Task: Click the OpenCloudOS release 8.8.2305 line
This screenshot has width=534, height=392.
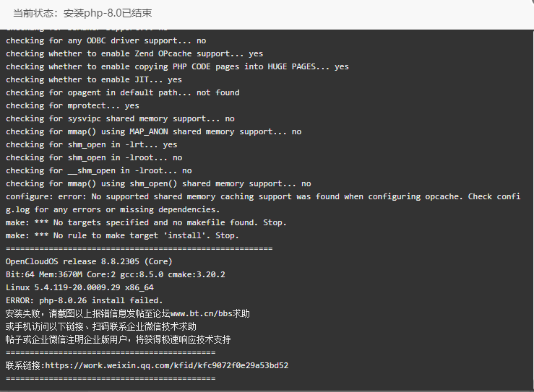Action: click(x=89, y=261)
